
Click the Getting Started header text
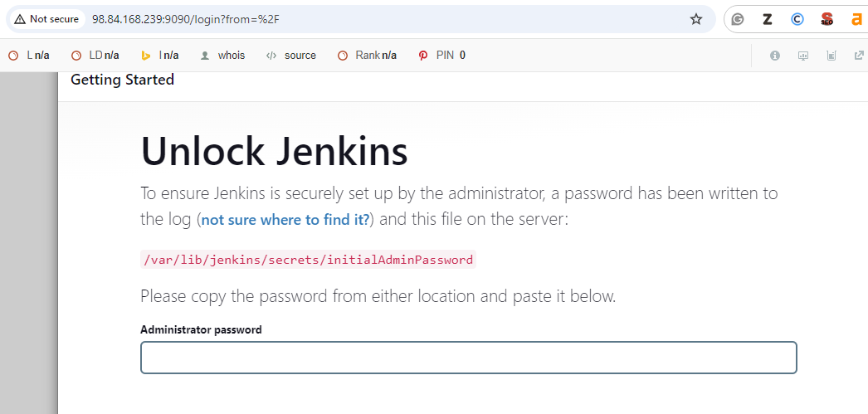click(122, 80)
